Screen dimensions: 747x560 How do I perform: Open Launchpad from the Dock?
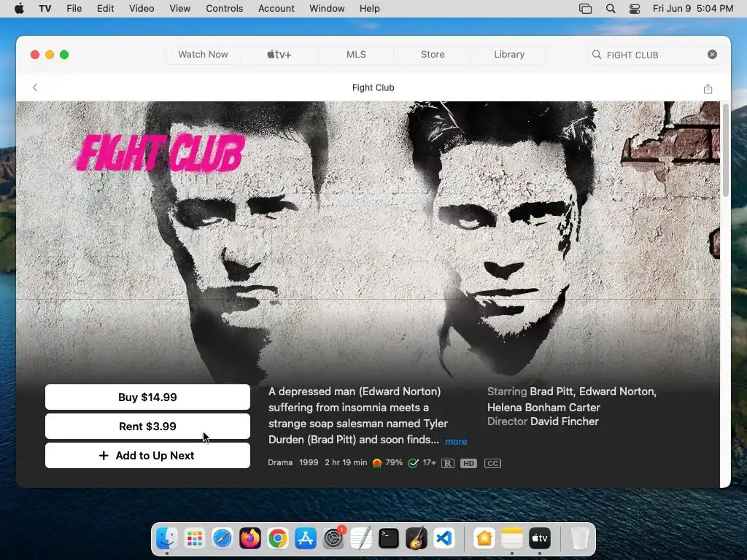point(194,539)
